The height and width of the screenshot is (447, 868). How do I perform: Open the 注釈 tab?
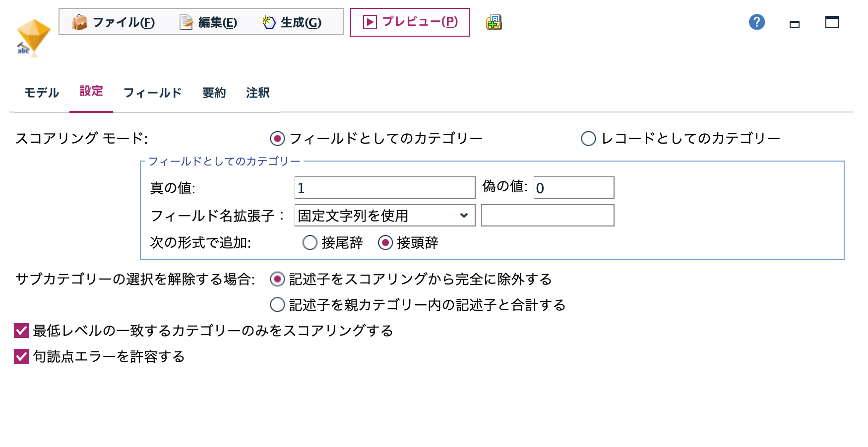coord(257,92)
